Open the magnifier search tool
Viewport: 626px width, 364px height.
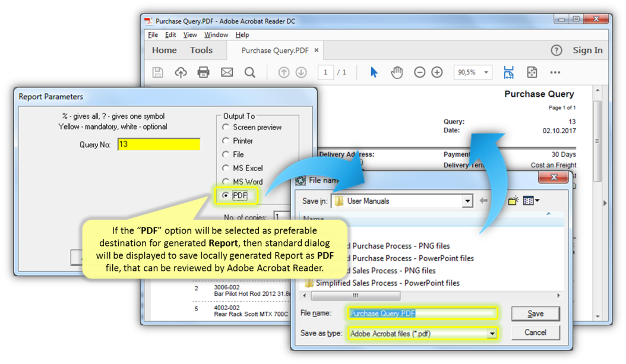tap(250, 72)
